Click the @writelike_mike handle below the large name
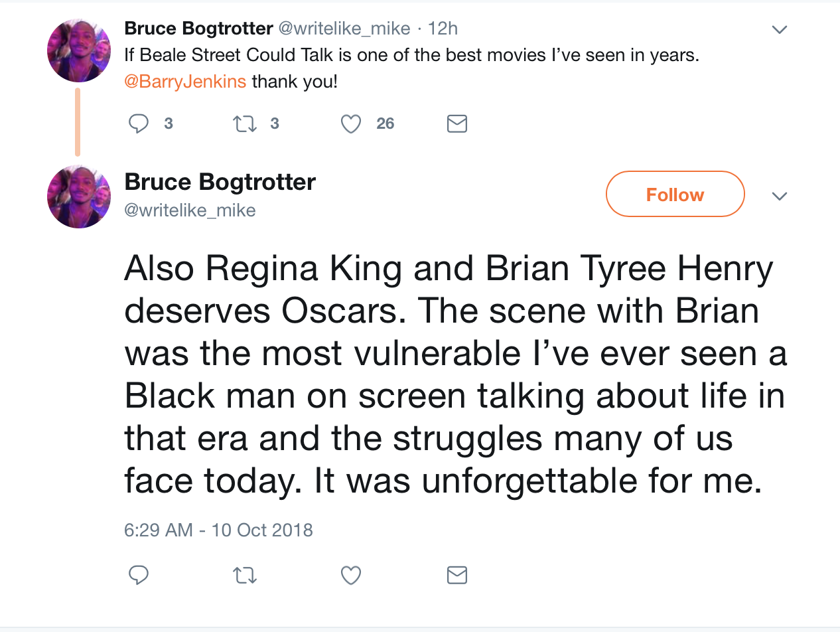 (190, 210)
